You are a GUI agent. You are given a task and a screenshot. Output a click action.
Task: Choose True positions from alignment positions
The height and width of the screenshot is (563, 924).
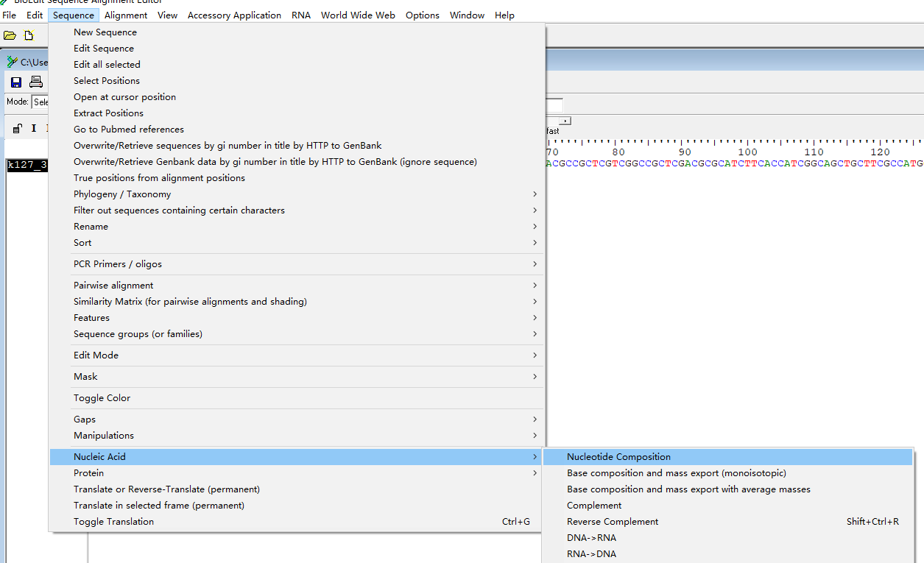click(x=297, y=178)
